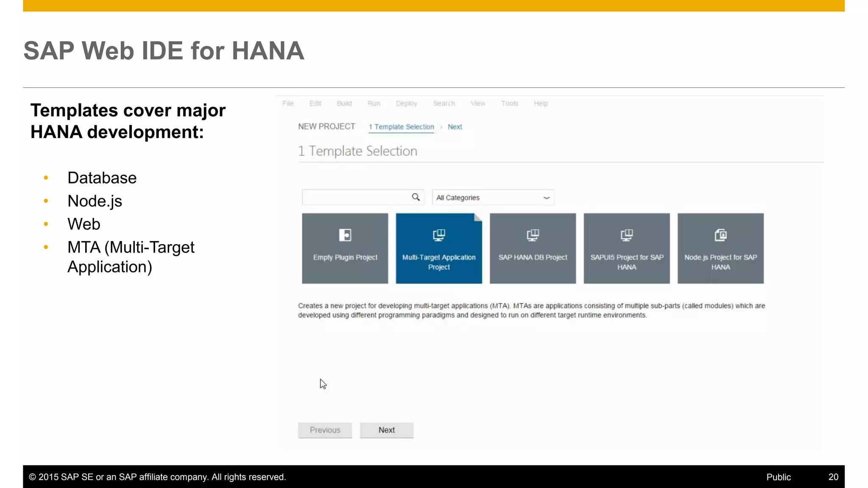This screenshot has height=488, width=868.
Task: Select the Node.js Project for SAP HANA label
Action: [x=721, y=262]
